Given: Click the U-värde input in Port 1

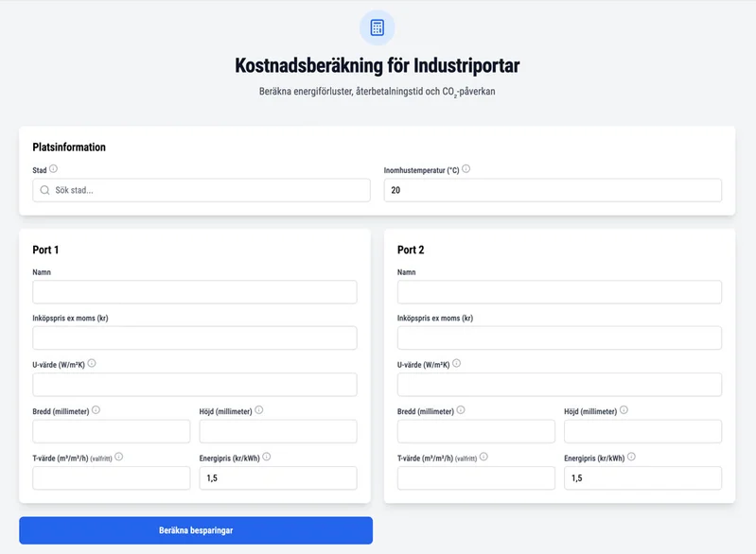Looking at the screenshot, I should [x=195, y=385].
